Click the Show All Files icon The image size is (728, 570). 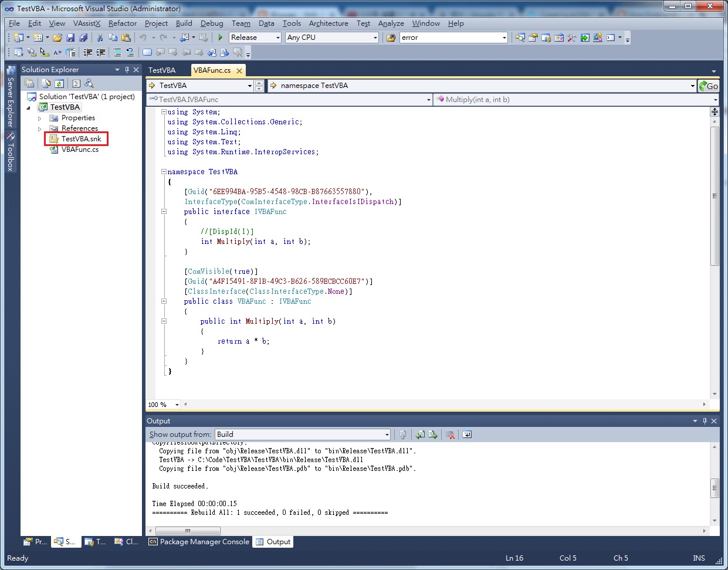point(46,83)
